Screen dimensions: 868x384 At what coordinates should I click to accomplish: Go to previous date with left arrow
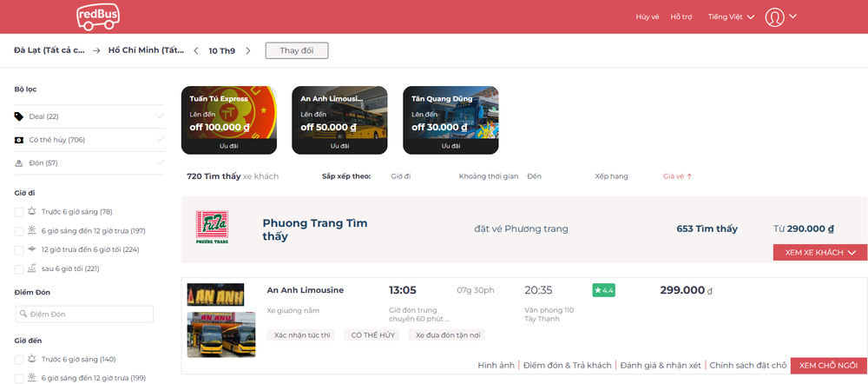(196, 51)
